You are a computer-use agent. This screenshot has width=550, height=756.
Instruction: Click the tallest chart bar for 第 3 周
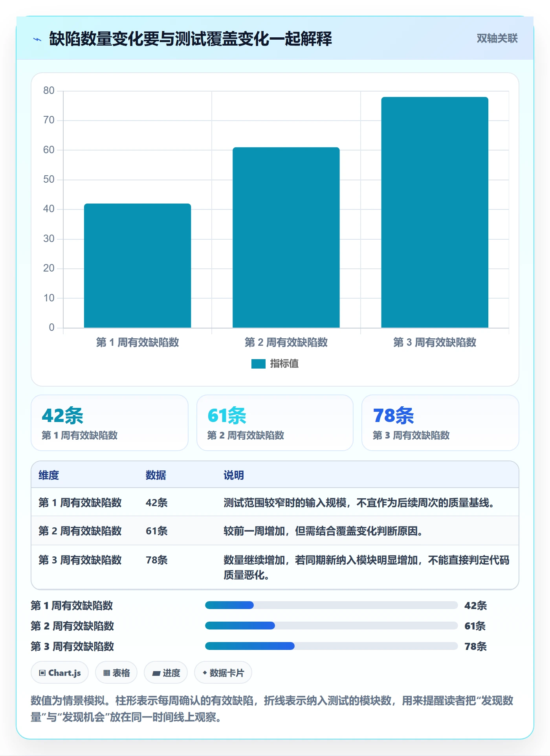pos(434,212)
